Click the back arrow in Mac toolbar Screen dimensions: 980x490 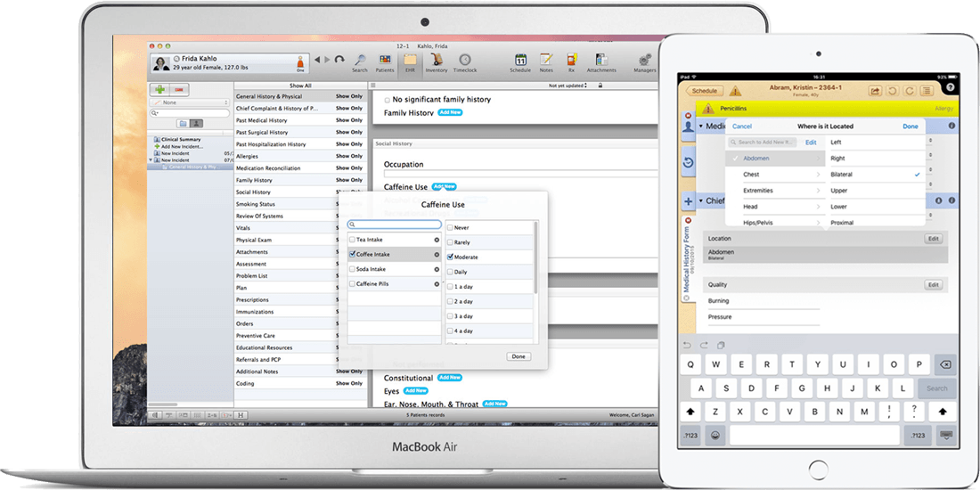317,60
